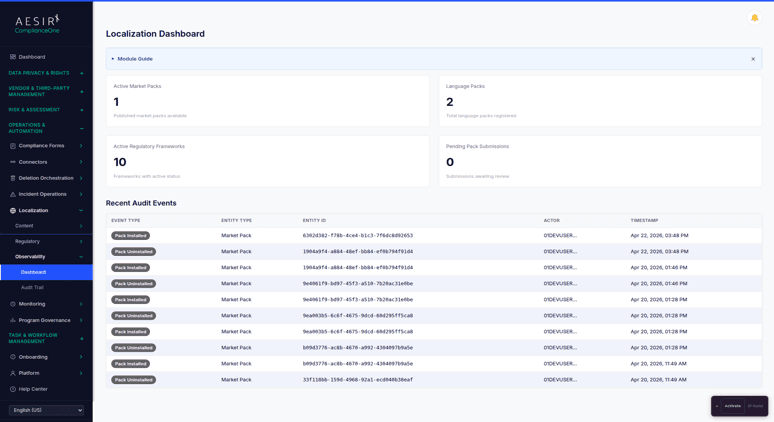
Task: Click the Module Guide link text
Action: (135, 59)
